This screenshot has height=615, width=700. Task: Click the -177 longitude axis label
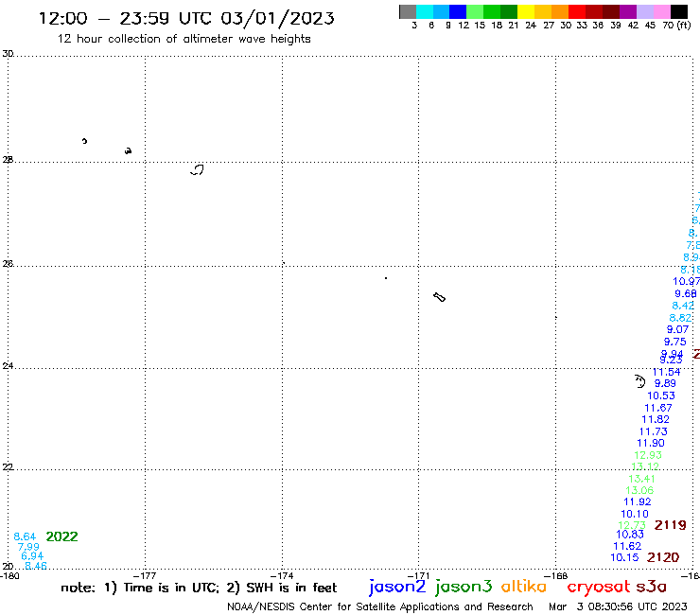coord(146,575)
